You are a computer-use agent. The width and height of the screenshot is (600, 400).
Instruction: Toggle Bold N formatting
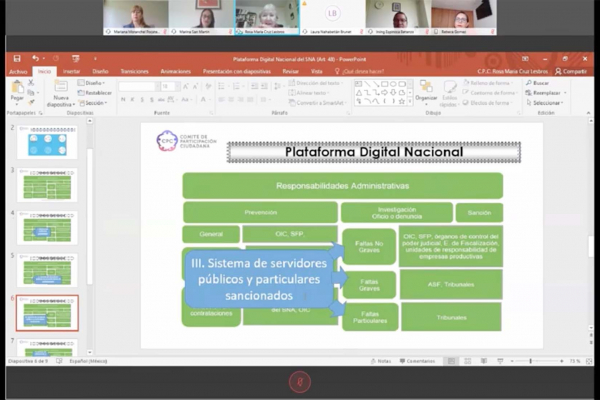123,100
